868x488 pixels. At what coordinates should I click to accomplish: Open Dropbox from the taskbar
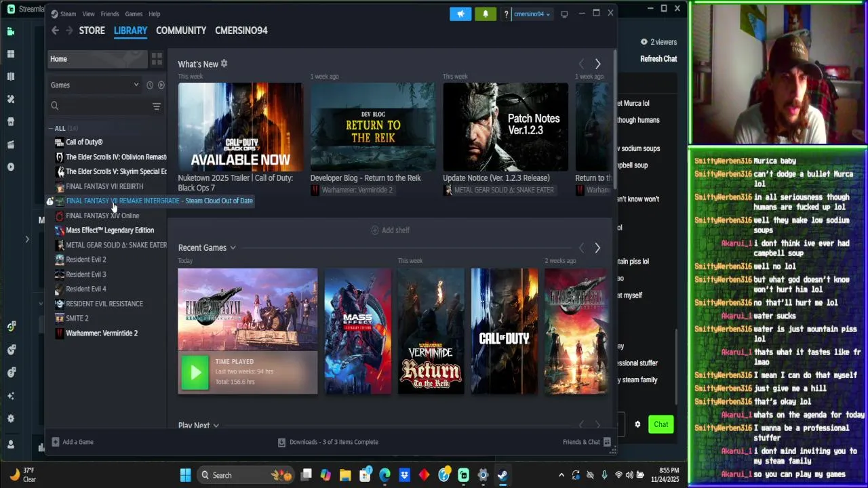(x=404, y=475)
